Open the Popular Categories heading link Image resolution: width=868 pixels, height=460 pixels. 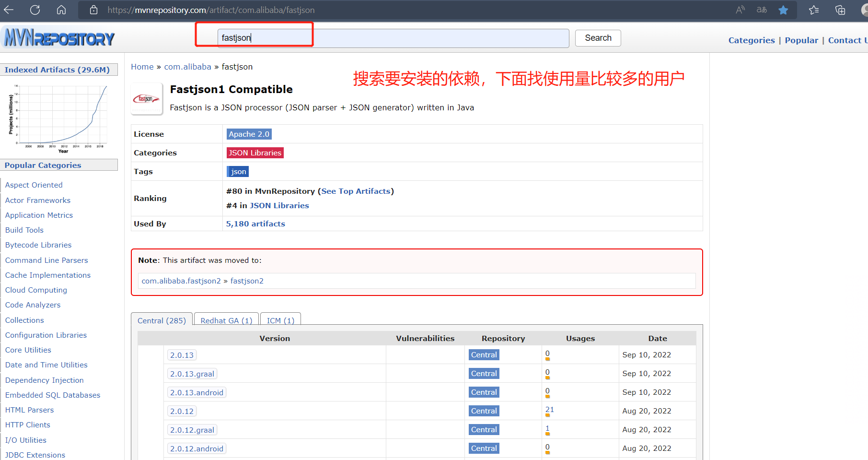point(43,165)
